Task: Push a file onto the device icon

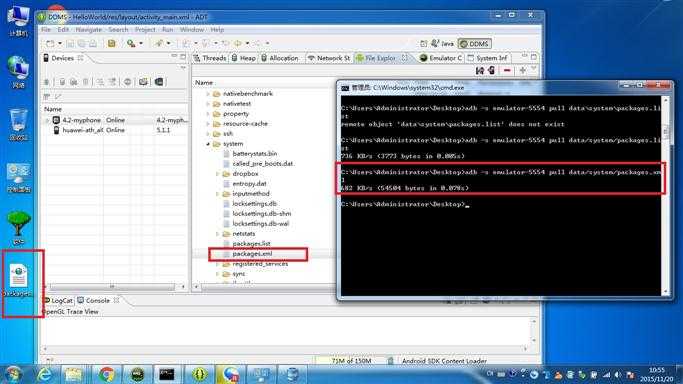Action: (492, 70)
